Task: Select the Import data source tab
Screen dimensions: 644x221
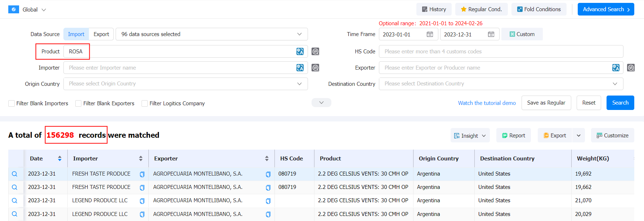Action: 76,34
